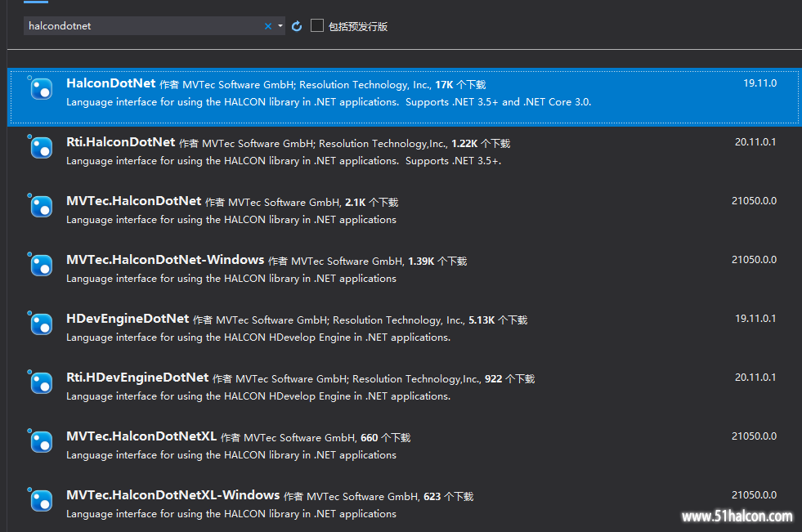Click the description ending Supports .NET 3.5+.
802x532 pixels.
284,161
